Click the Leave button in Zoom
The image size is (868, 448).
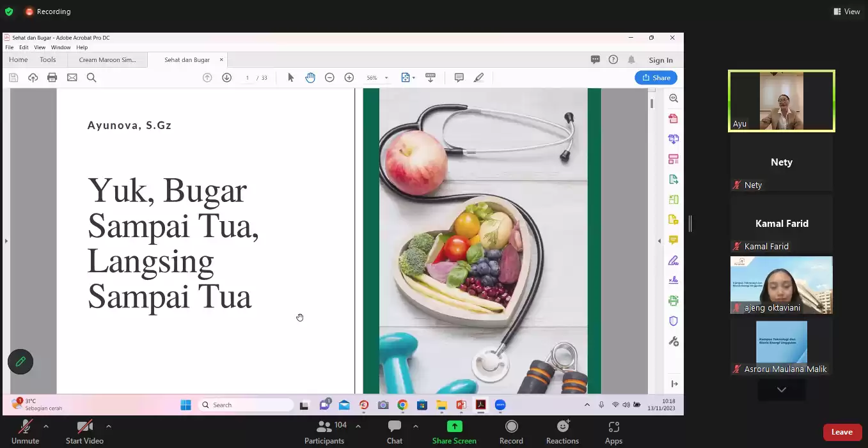point(842,431)
